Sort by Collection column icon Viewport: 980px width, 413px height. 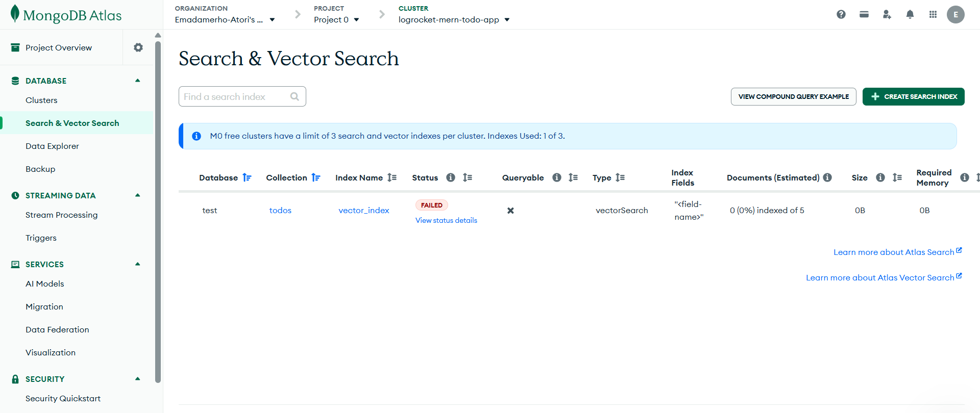[x=316, y=177]
